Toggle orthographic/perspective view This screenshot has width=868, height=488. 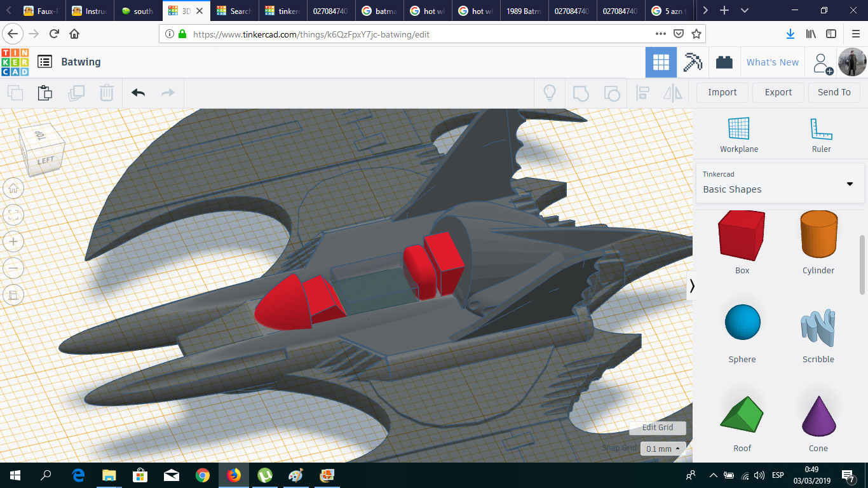click(x=13, y=295)
